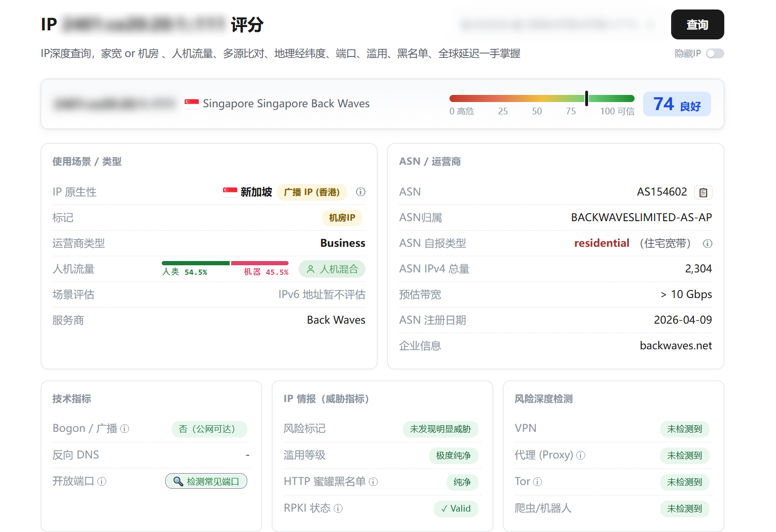Click the 爬虫/机器人 未检测到 badge

tap(684, 509)
